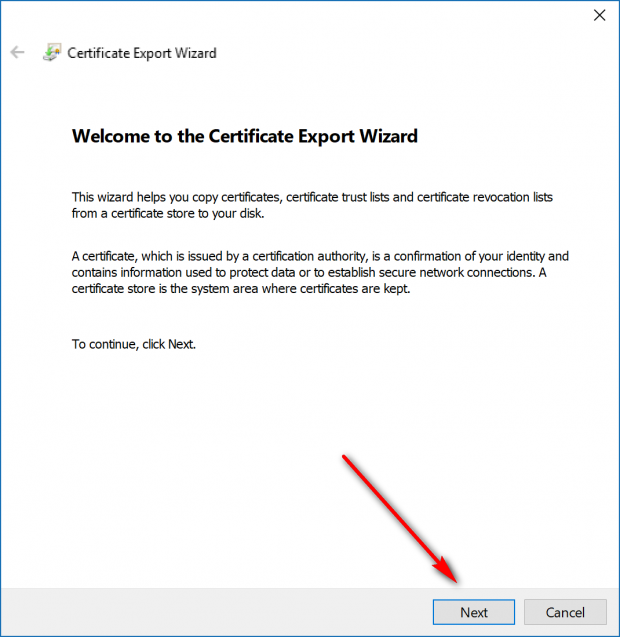This screenshot has height=637, width=620.
Task: Close the wizard window with X
Action: coord(599,15)
